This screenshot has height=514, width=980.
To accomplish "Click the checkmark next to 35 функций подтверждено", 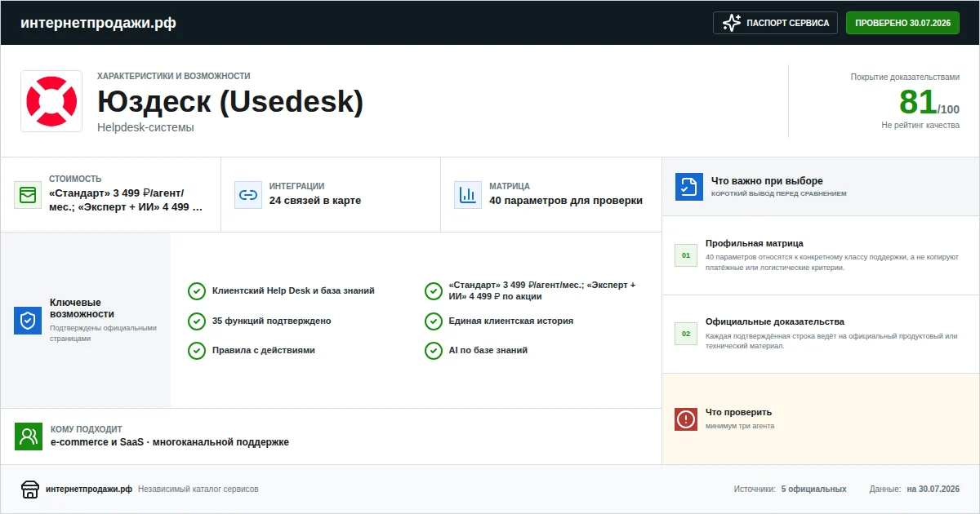I will [196, 321].
